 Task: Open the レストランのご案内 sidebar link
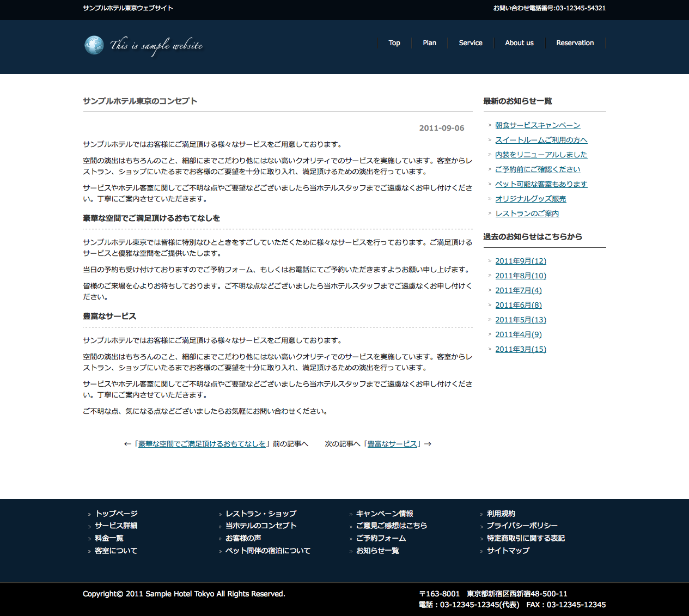pyautogui.click(x=527, y=214)
